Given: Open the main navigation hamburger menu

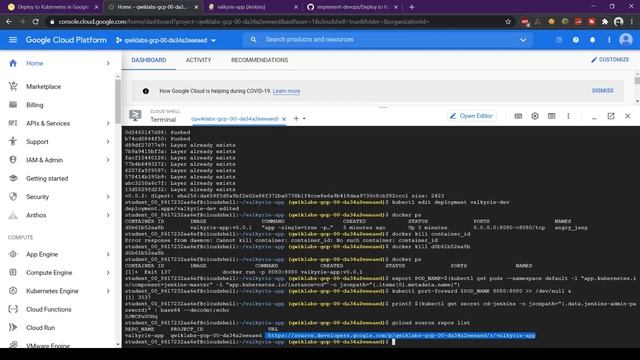Looking at the screenshot, I should pos(13,40).
